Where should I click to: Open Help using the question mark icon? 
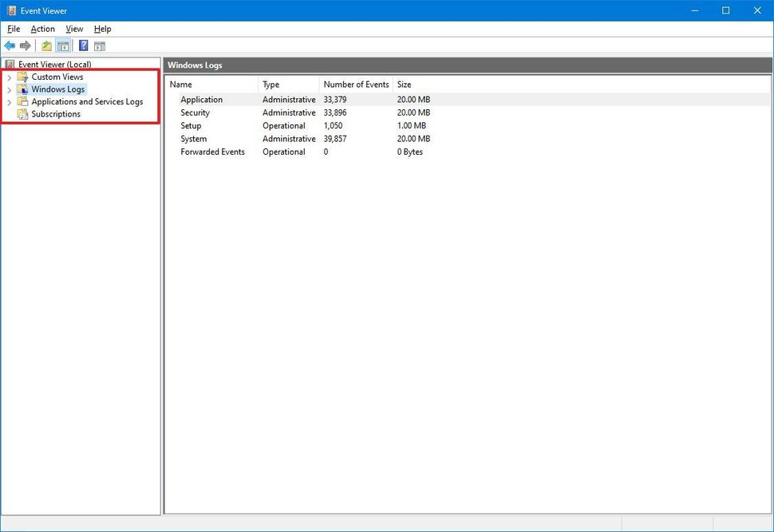click(x=83, y=45)
